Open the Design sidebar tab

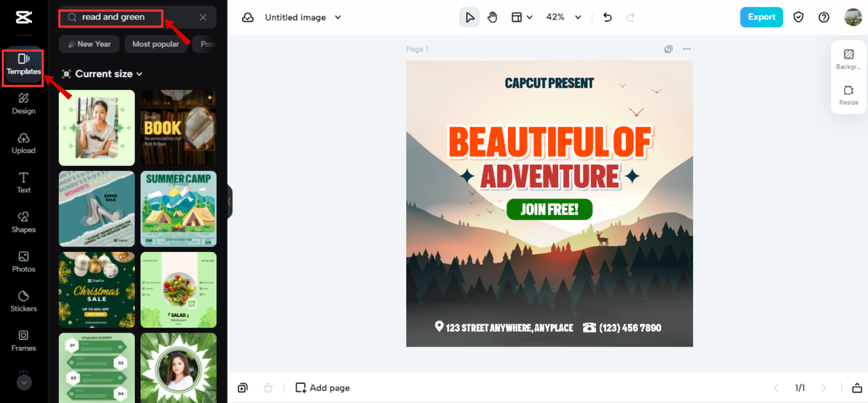tap(24, 104)
